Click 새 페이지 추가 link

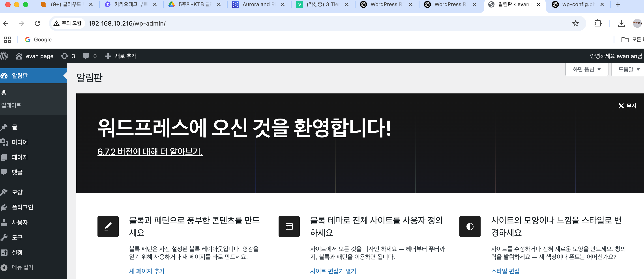click(147, 271)
